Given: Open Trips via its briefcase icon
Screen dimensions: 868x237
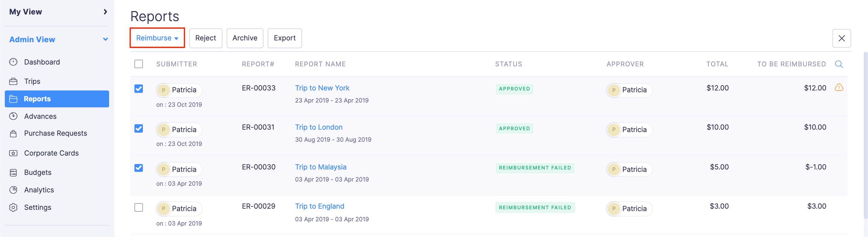Looking at the screenshot, I should [13, 81].
